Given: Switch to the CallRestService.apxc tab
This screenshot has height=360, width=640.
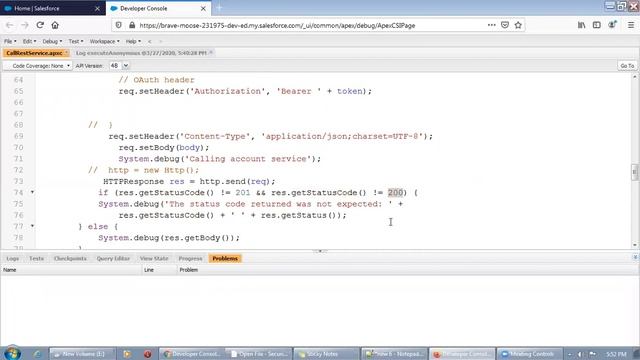Looking at the screenshot, I should point(34,53).
